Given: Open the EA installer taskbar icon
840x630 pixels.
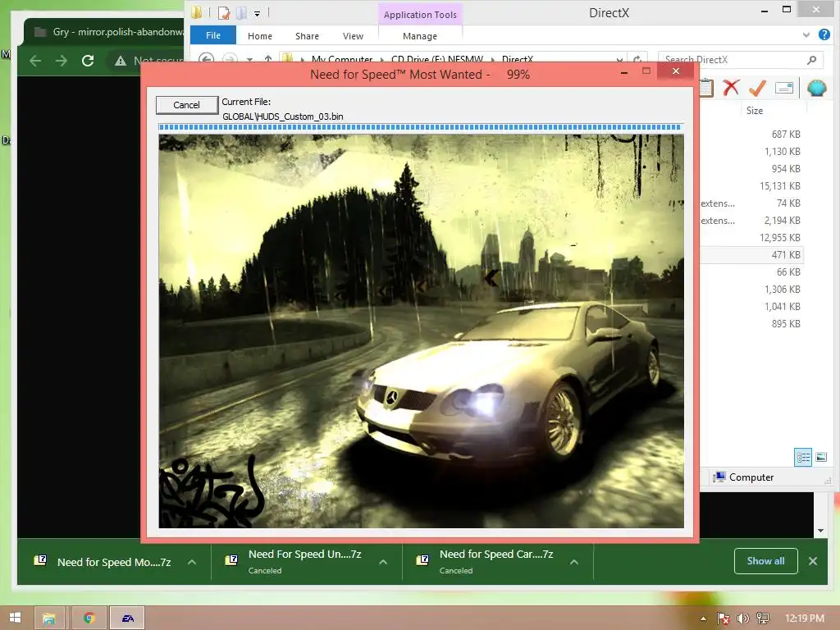Looking at the screenshot, I should coord(127,619).
